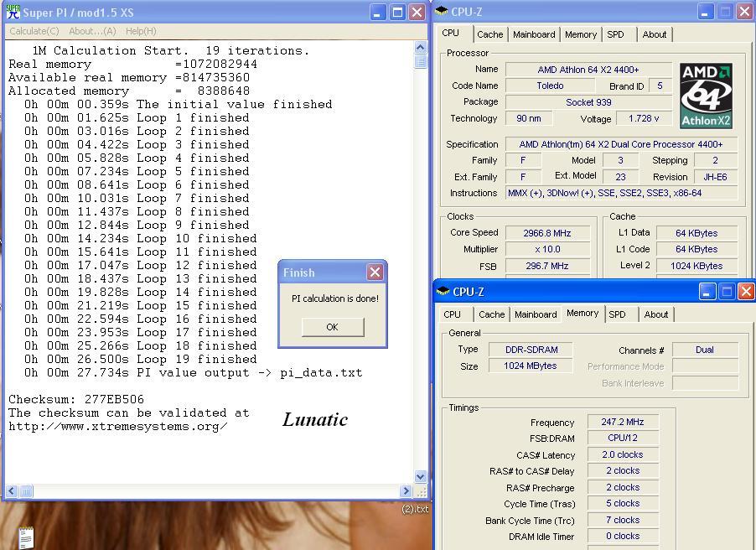Switch to About tab in upper CPU-Z
Image resolution: width=756 pixels, height=550 pixels.
[655, 34]
